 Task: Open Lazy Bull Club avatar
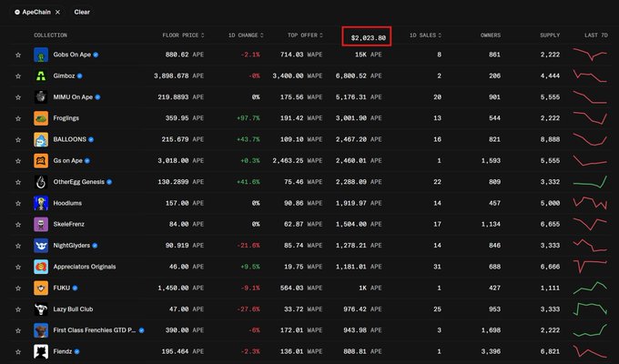pos(41,309)
